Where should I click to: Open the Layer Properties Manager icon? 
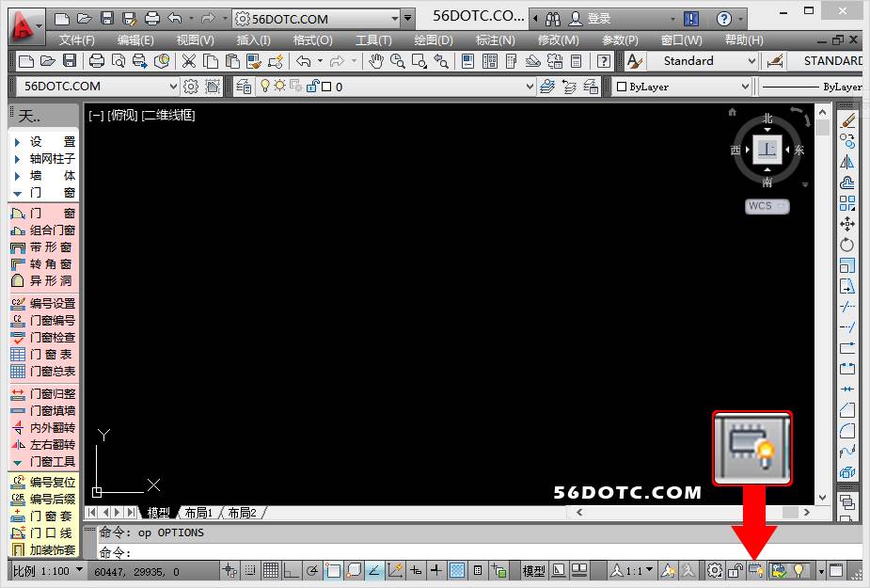[x=244, y=87]
